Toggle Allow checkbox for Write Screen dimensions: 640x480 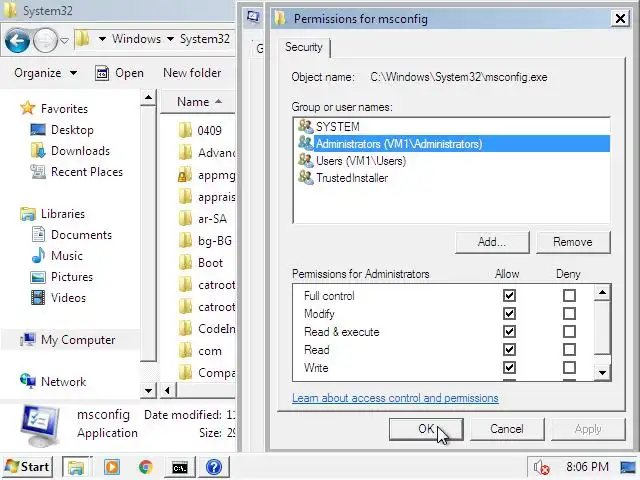(509, 367)
